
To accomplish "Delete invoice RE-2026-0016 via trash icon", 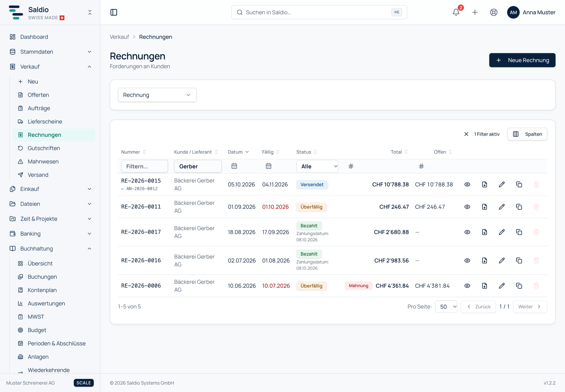I will [536, 260].
